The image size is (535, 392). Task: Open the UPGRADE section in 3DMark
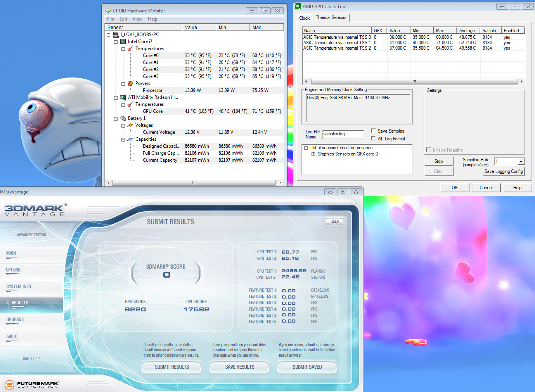15,319
